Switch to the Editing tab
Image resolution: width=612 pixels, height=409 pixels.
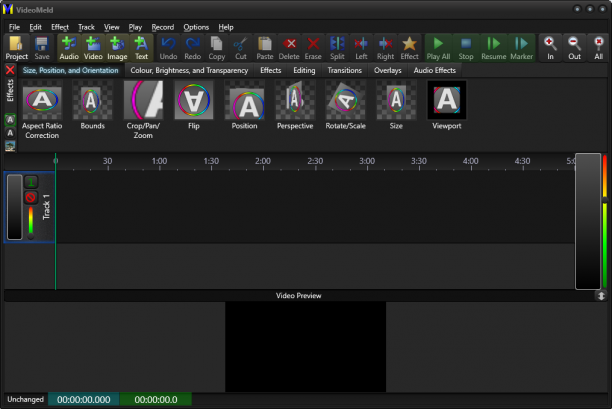[x=304, y=70]
